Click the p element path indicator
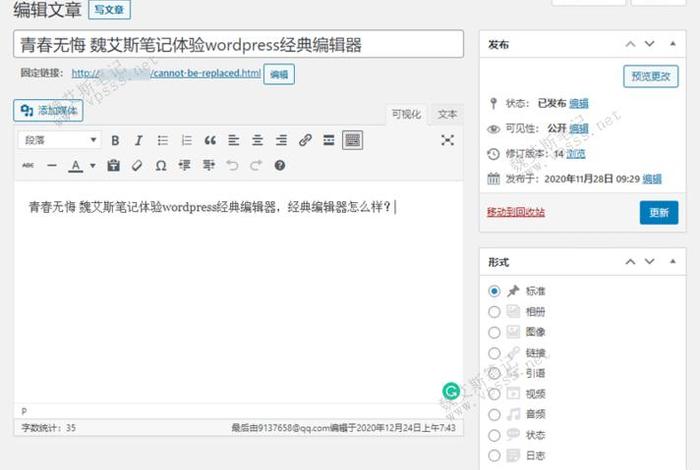The image size is (700, 470). 24,411
